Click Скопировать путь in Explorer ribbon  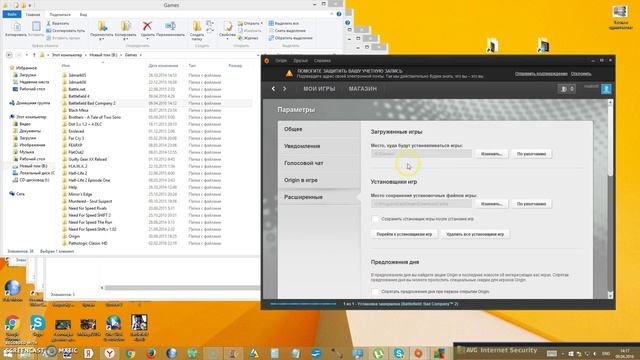pos(65,31)
